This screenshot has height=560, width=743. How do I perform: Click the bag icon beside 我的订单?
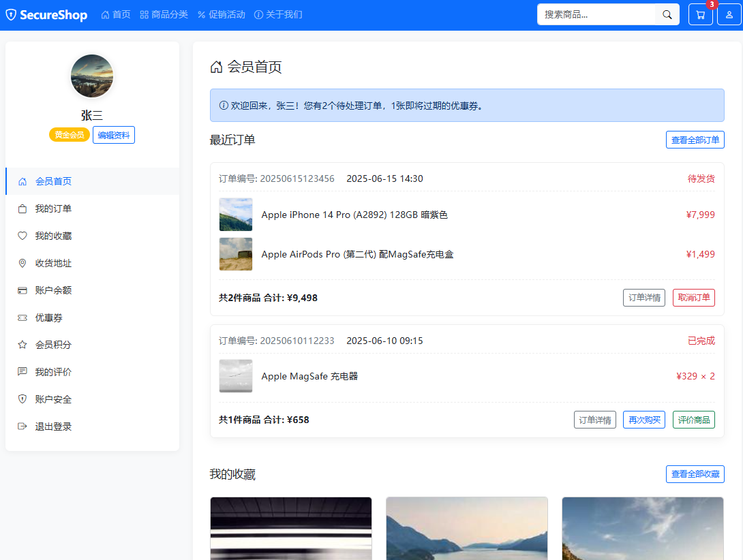22,209
